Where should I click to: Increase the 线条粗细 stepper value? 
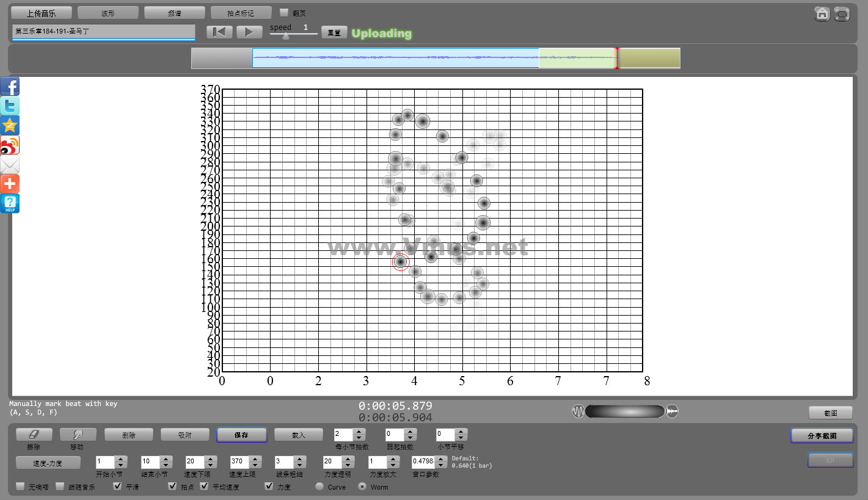click(301, 459)
